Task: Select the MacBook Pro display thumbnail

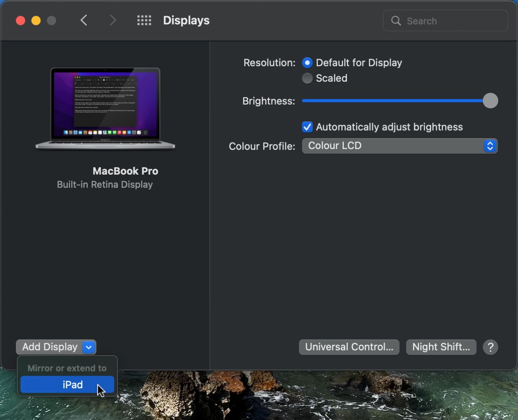Action: 105,109
